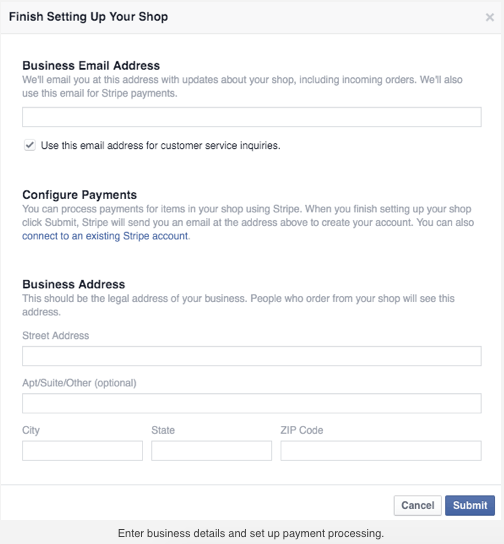Click the City label above its field

pyautogui.click(x=31, y=430)
